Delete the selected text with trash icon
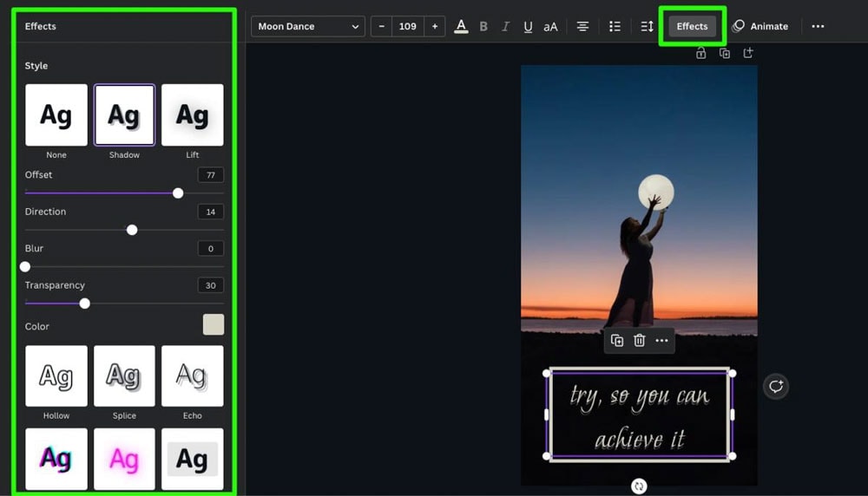Image resolution: width=868 pixels, height=496 pixels. coord(639,341)
